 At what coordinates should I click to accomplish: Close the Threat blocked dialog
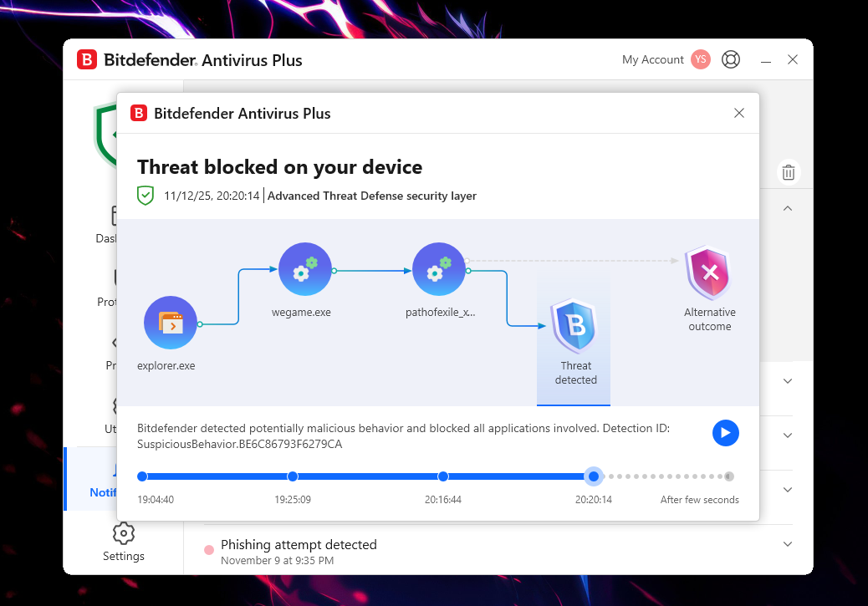[x=738, y=113]
